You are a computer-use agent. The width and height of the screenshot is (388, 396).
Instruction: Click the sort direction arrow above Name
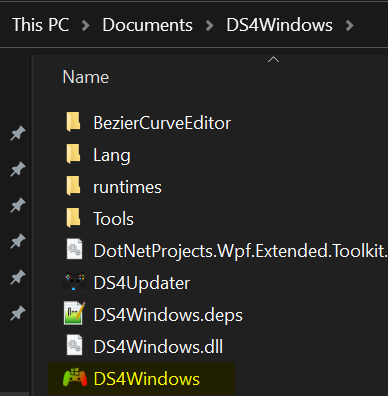click(x=273, y=60)
